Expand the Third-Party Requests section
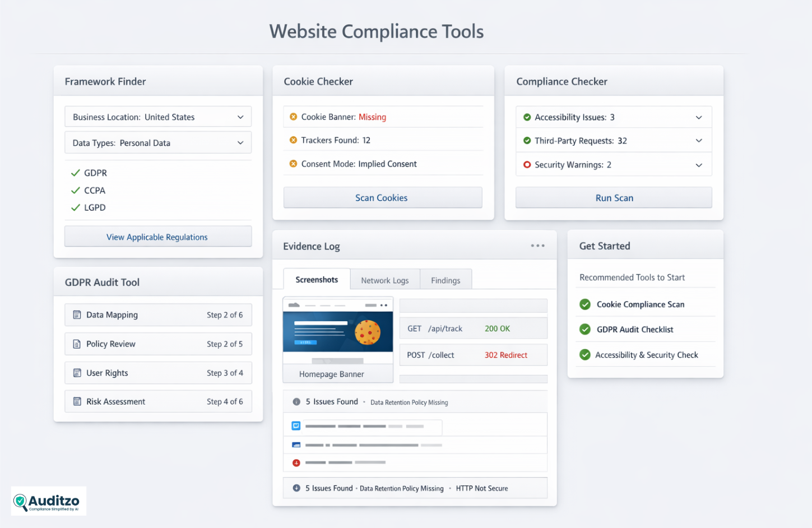The height and width of the screenshot is (528, 812). pyautogui.click(x=699, y=140)
